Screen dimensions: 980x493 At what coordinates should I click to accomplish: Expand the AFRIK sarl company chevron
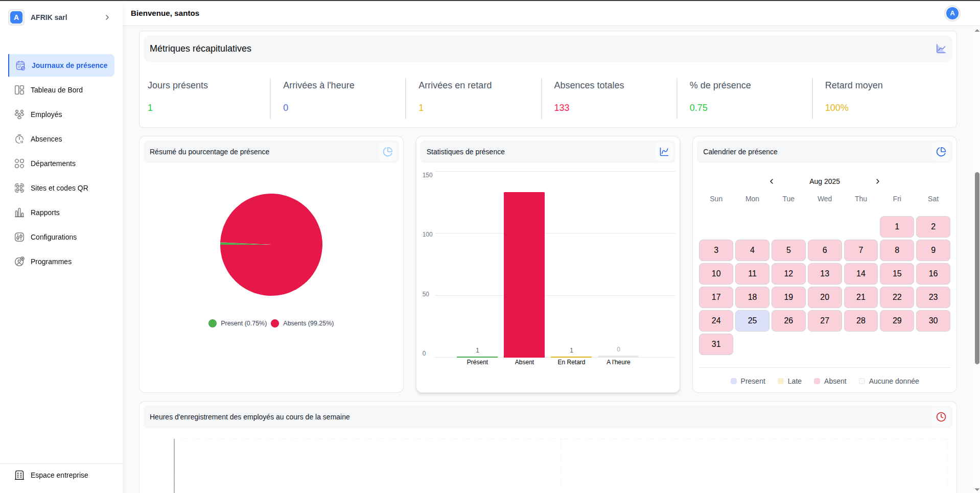(107, 17)
